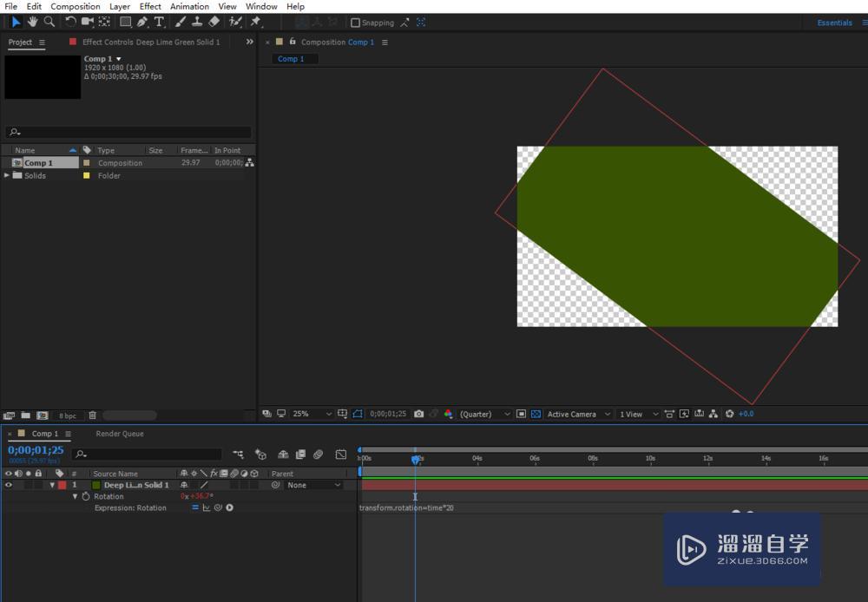Click the Rotation stopwatch icon
Screen dimensions: 868x602
(x=86, y=496)
